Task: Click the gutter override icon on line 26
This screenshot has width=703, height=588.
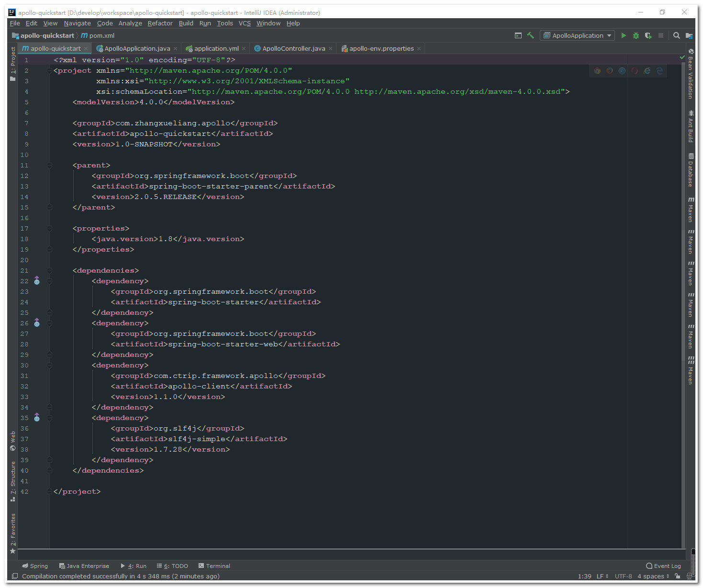Action: (x=37, y=323)
